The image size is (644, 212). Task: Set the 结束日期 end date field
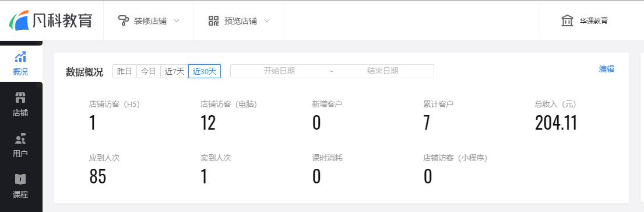point(383,71)
